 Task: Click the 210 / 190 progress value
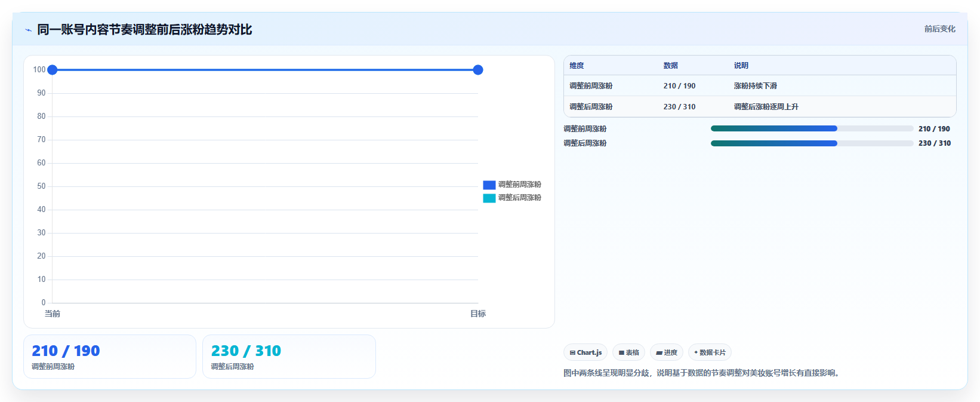click(x=934, y=128)
